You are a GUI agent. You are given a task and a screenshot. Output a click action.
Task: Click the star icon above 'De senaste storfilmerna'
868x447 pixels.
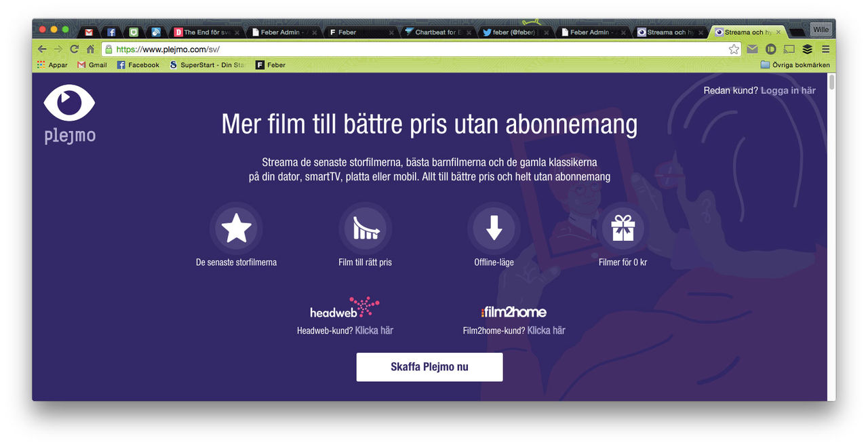coord(236,229)
